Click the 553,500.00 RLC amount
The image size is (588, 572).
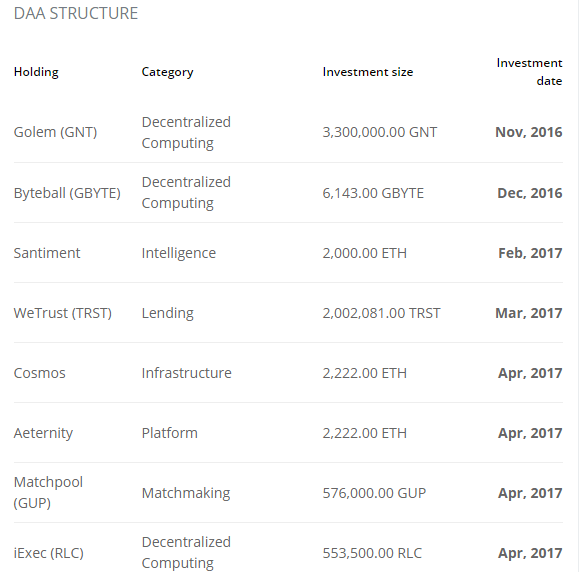tap(372, 553)
